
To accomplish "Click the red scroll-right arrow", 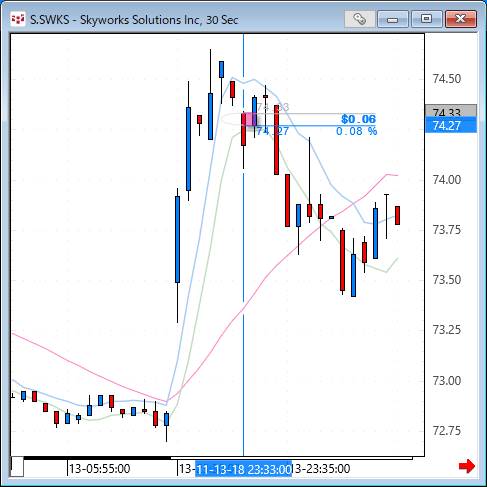I will [467, 466].
